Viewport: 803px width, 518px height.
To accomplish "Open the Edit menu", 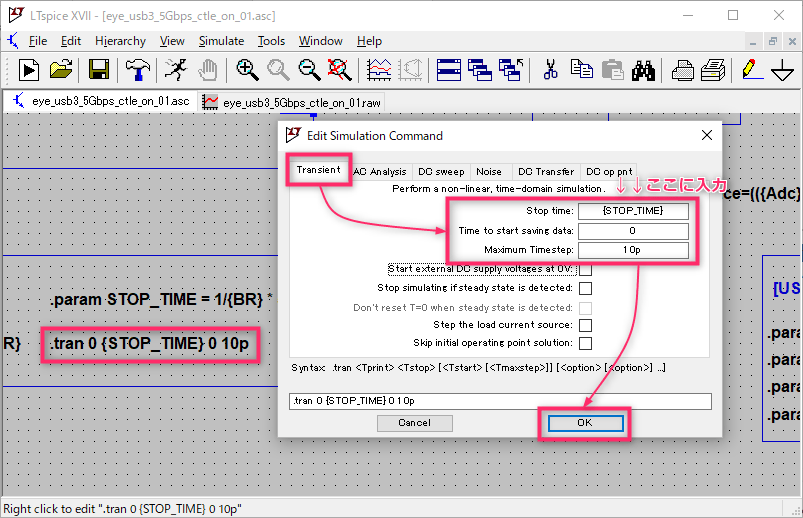I will coord(71,41).
